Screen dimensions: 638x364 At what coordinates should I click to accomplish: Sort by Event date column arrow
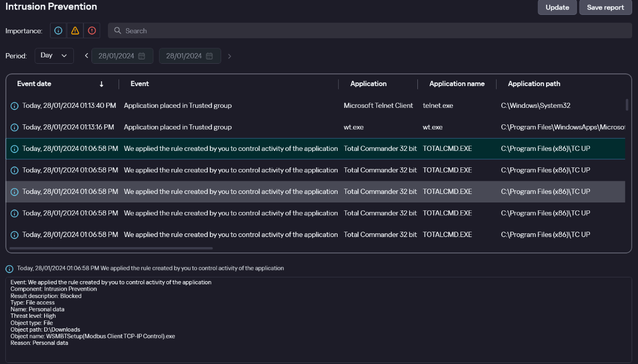pyautogui.click(x=102, y=84)
